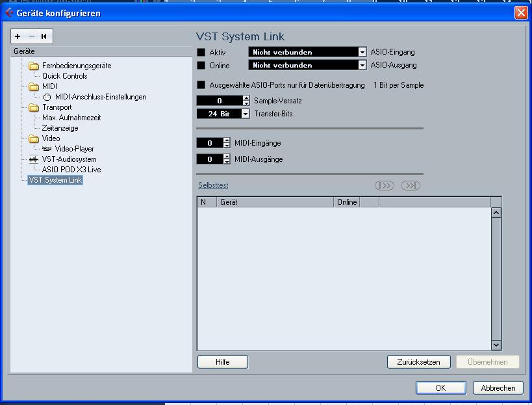
Task: Click the Fernbedienungsgeräte folder icon
Action: point(34,66)
